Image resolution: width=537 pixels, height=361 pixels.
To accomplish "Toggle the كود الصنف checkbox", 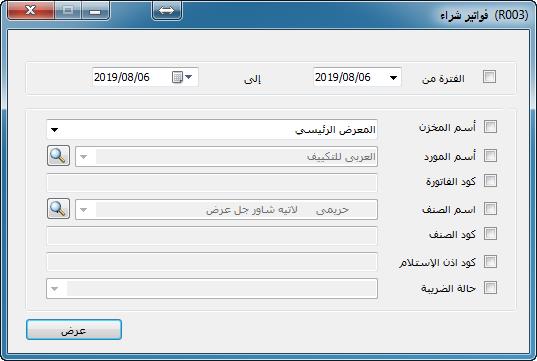I will [490, 234].
